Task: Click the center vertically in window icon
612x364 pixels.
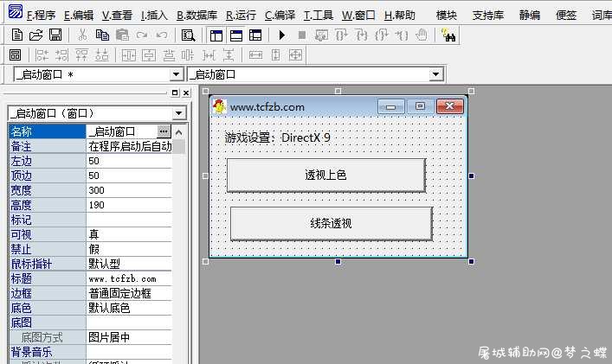Action: (148, 55)
